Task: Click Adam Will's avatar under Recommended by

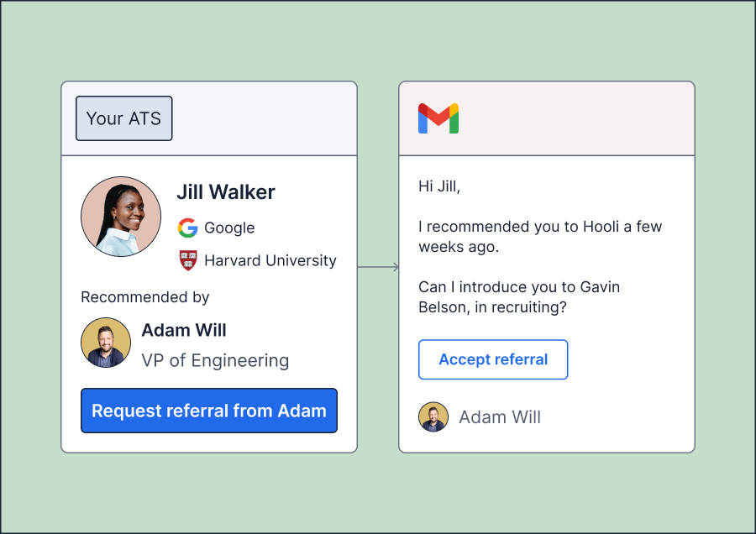Action: click(x=106, y=343)
